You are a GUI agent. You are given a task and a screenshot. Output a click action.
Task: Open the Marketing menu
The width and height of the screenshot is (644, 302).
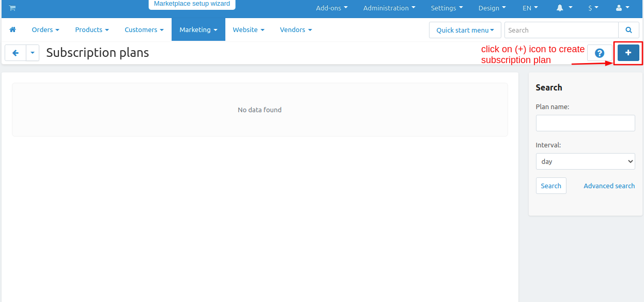(198, 30)
